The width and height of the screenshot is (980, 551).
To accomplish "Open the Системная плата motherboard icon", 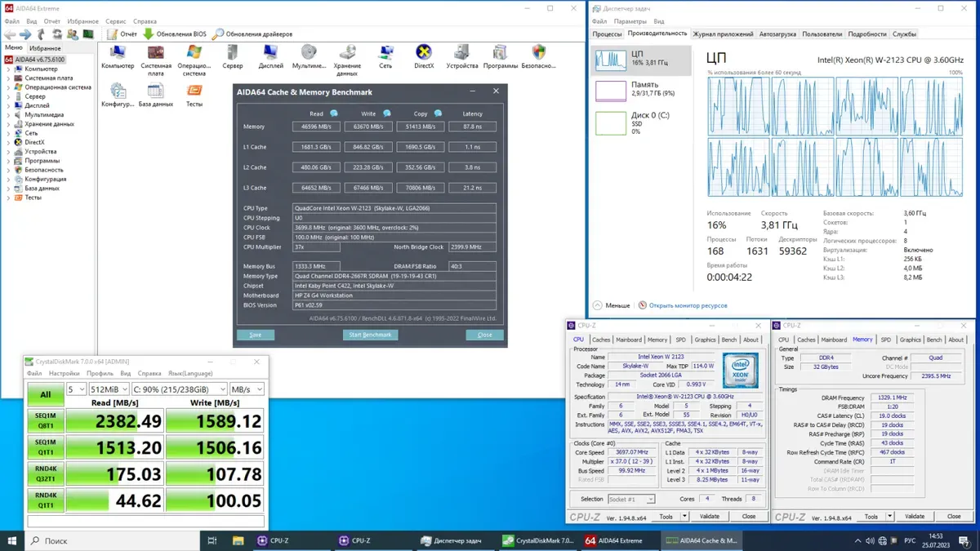I will click(156, 55).
